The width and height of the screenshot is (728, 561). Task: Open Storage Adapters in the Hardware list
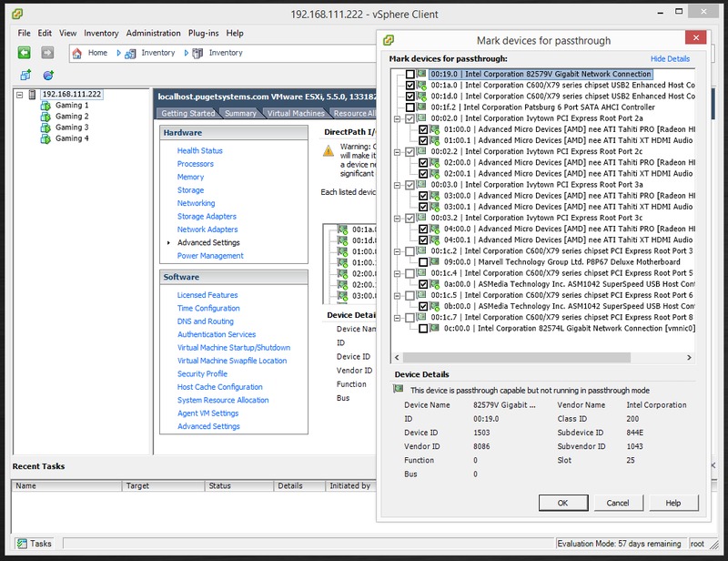coord(207,217)
